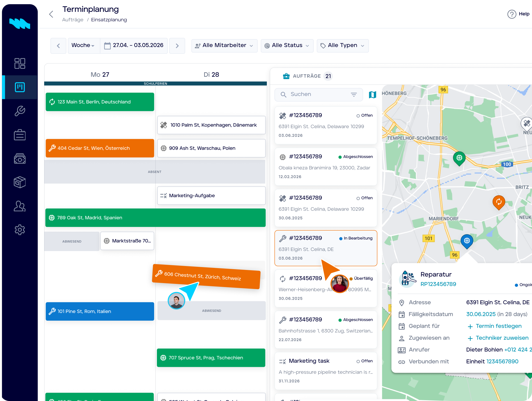Open the Überfällig Werner-Heisenberg order card
532x401 pixels.
326,288
